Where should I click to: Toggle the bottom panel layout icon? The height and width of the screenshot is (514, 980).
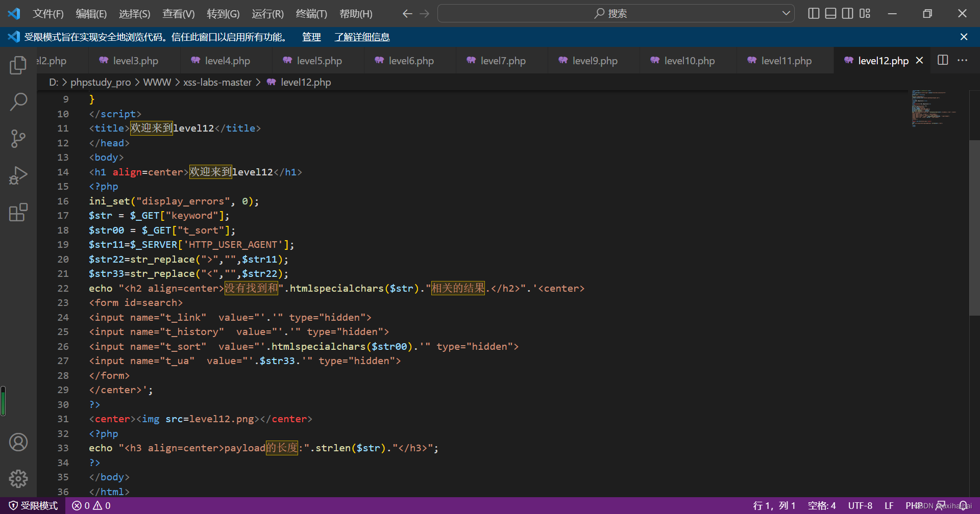point(831,13)
